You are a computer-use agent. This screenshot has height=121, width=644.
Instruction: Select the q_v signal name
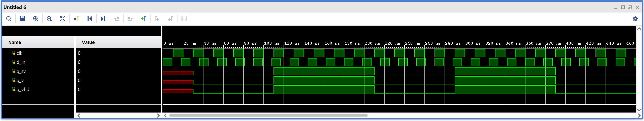[20, 81]
